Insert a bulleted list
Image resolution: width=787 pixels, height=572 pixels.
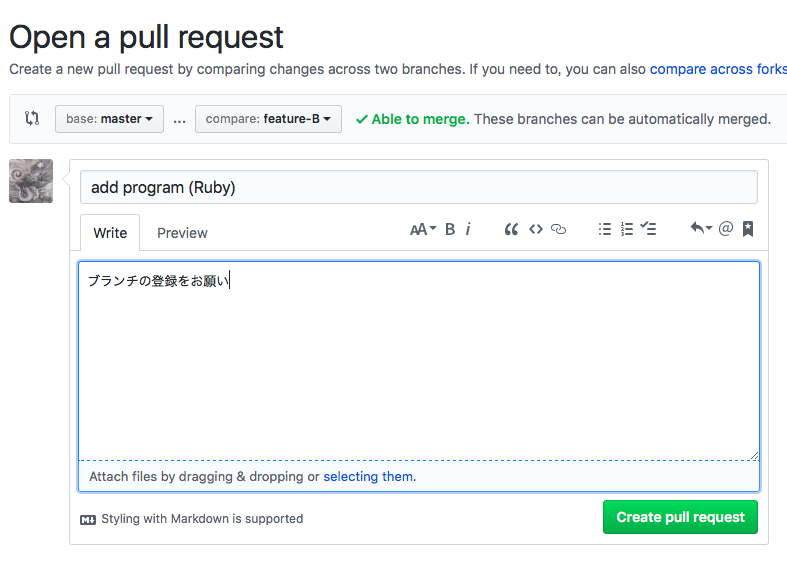(x=604, y=229)
